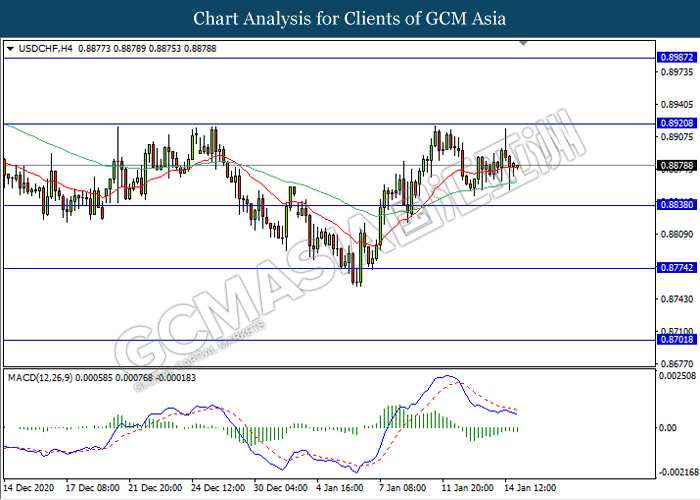Click the 0.87742 price level tag
This screenshot has height=500, width=700.
675,269
